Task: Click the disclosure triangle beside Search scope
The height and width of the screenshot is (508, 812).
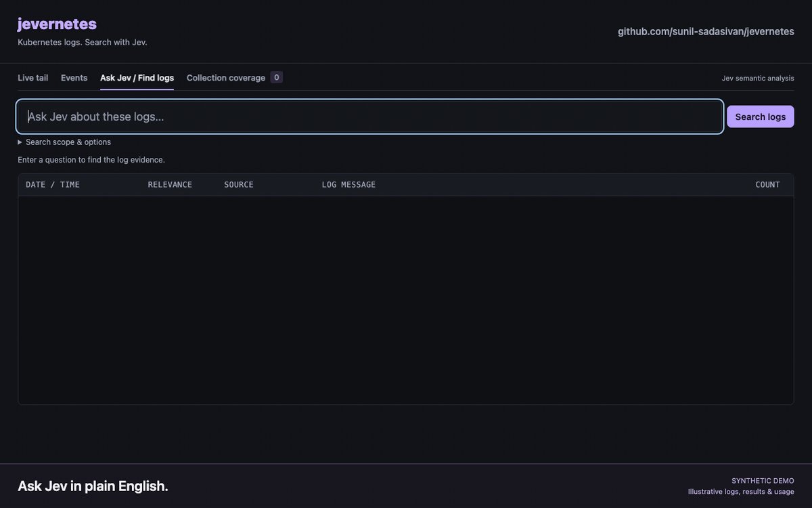Action: pyautogui.click(x=20, y=142)
